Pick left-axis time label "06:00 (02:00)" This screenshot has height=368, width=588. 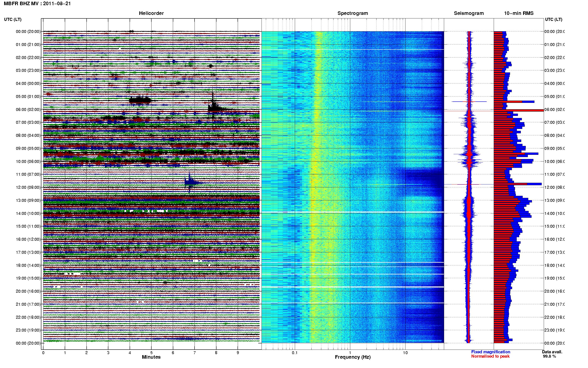click(28, 109)
